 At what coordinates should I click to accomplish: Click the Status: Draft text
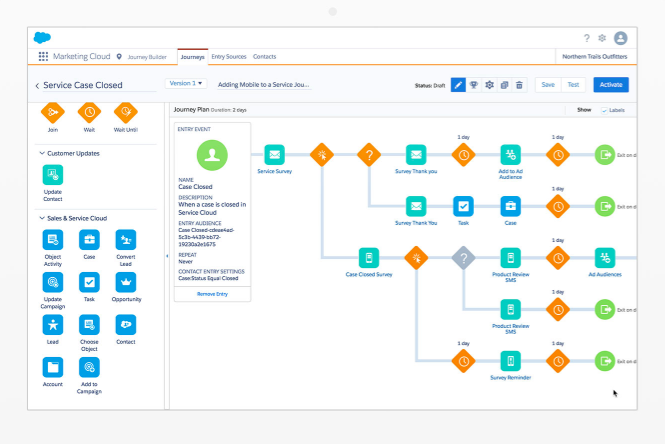pos(430,85)
